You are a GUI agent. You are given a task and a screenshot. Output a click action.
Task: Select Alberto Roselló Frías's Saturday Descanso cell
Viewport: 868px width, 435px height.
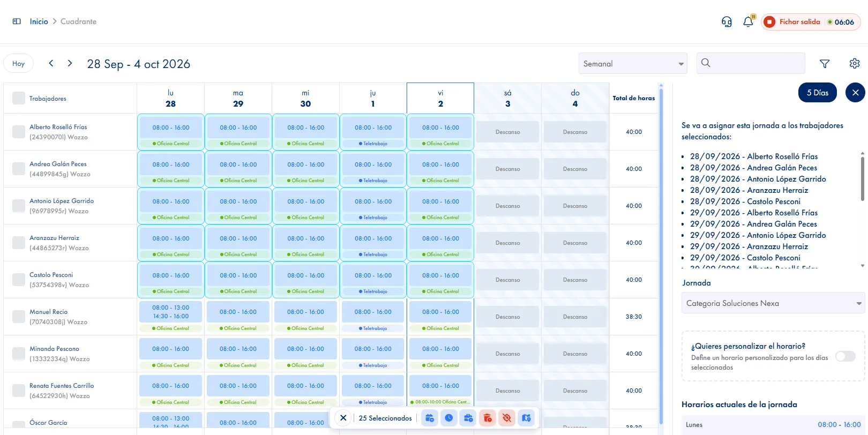click(x=508, y=132)
